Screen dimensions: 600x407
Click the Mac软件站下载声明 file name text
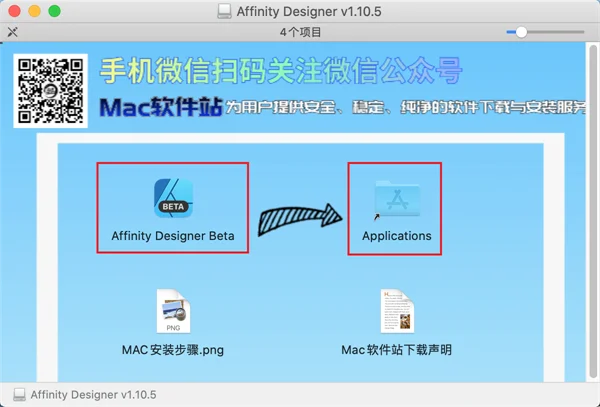tap(397, 350)
